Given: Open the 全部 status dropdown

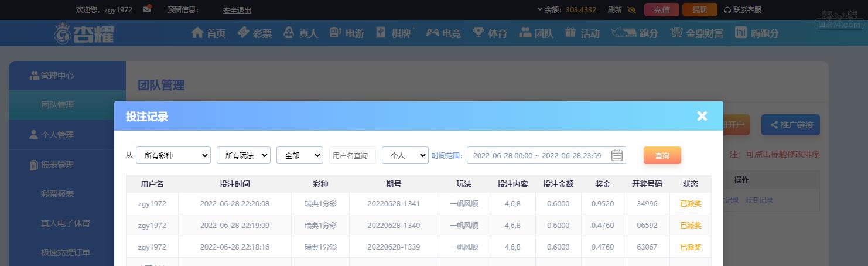Looking at the screenshot, I should click(300, 155).
